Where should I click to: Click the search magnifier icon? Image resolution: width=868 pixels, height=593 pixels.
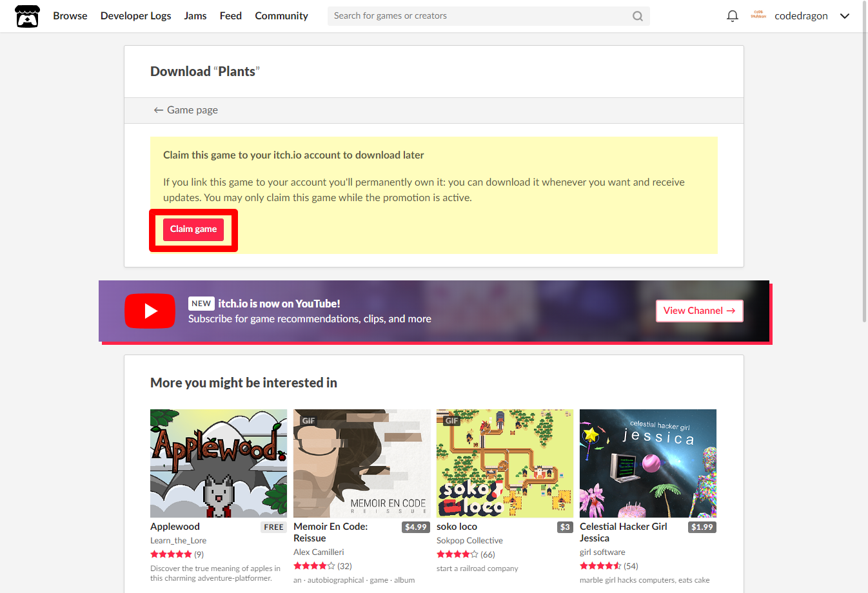tap(637, 16)
